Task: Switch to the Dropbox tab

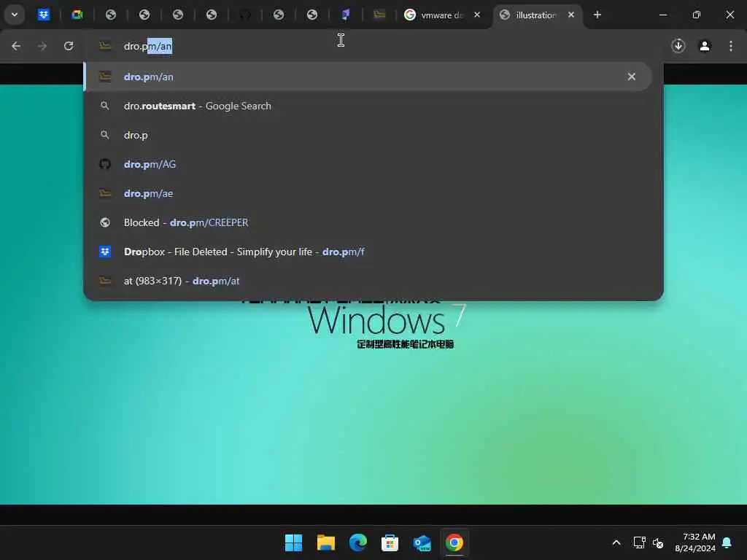Action: click(44, 15)
